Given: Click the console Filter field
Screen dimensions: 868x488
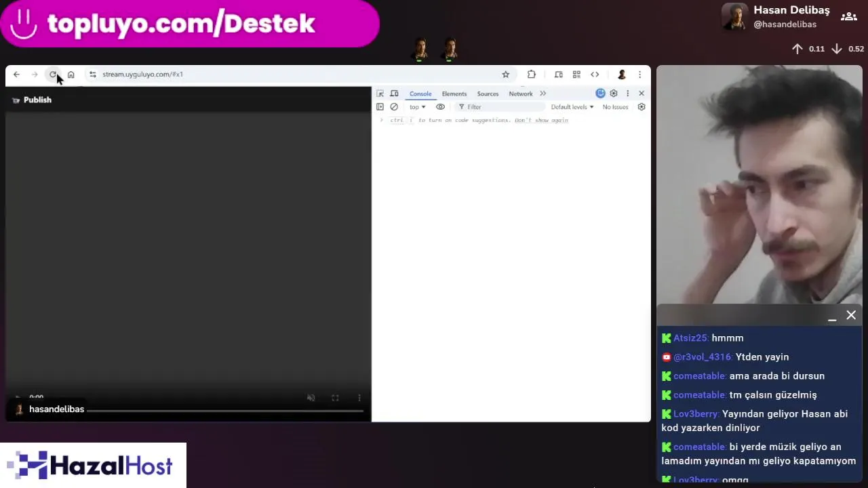Looking at the screenshot, I should point(500,107).
